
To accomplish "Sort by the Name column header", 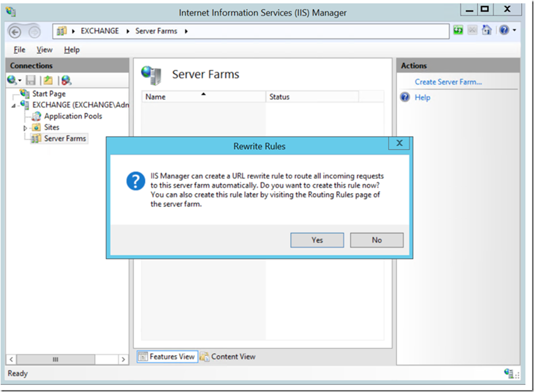I will tap(203, 97).
